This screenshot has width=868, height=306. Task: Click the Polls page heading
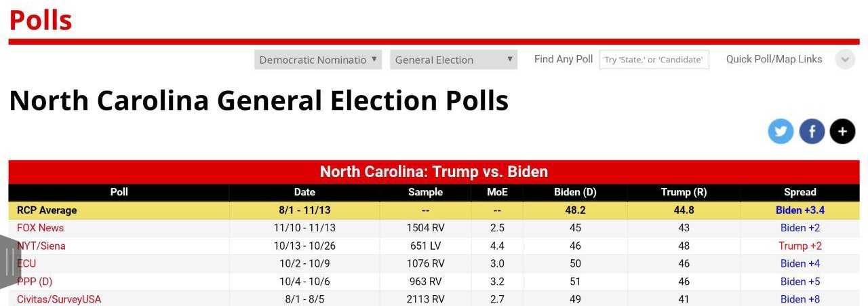(x=41, y=20)
